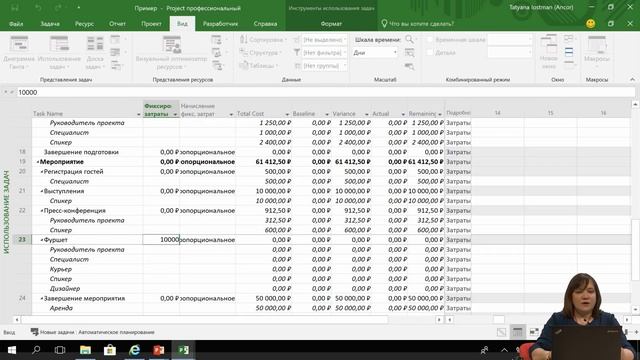640x360 pixels.
Task: Click the Outline (Структура) icon
Action: (x=244, y=53)
